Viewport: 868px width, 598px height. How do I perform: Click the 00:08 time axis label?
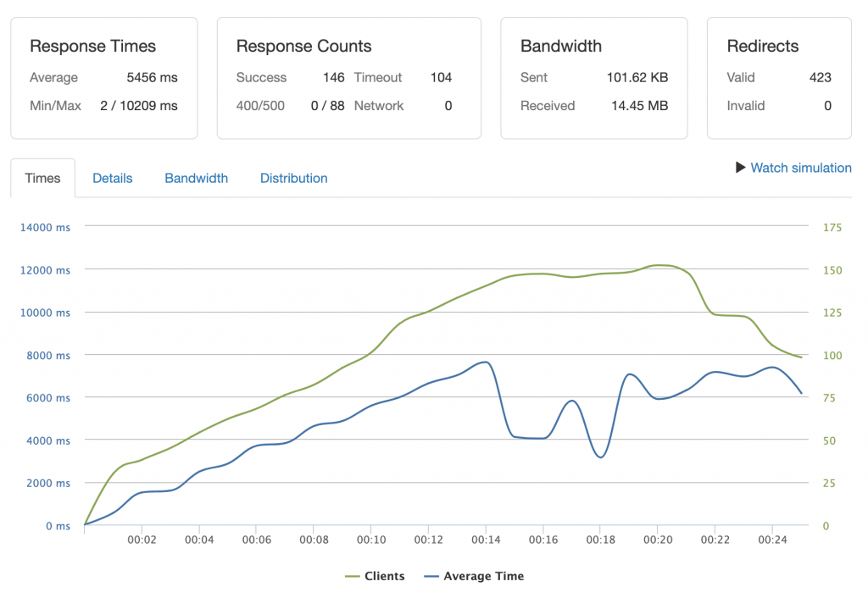314,540
